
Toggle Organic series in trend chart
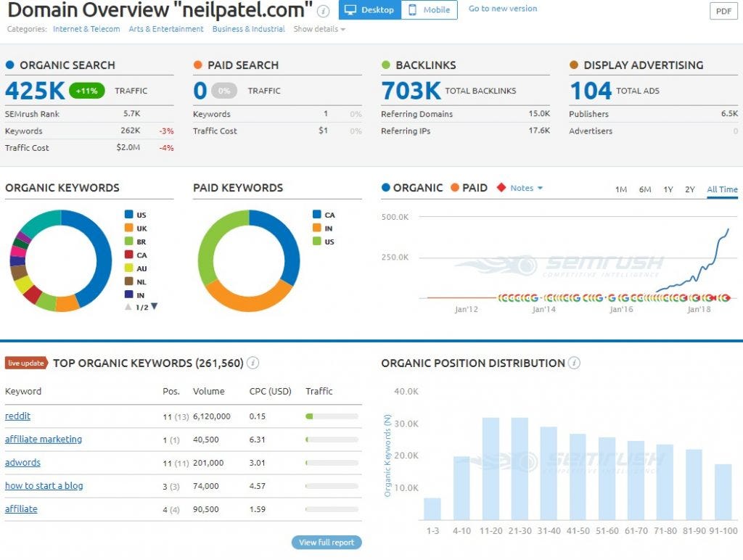pos(412,188)
